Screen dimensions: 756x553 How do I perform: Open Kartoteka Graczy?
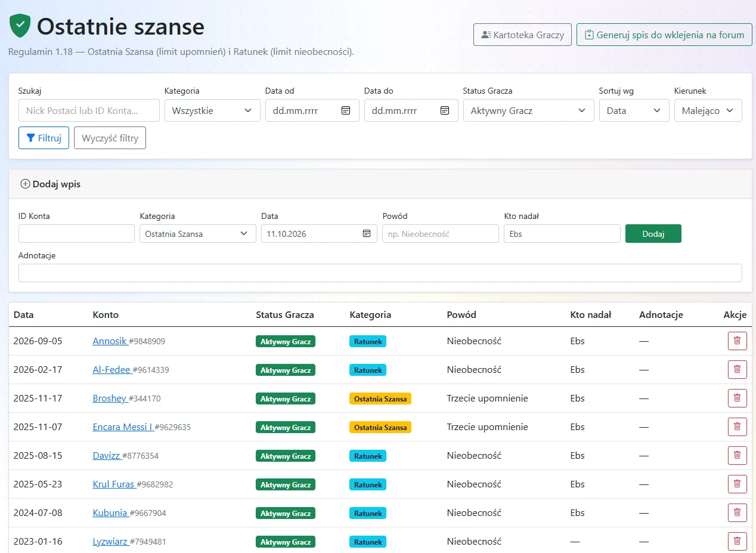click(x=522, y=35)
